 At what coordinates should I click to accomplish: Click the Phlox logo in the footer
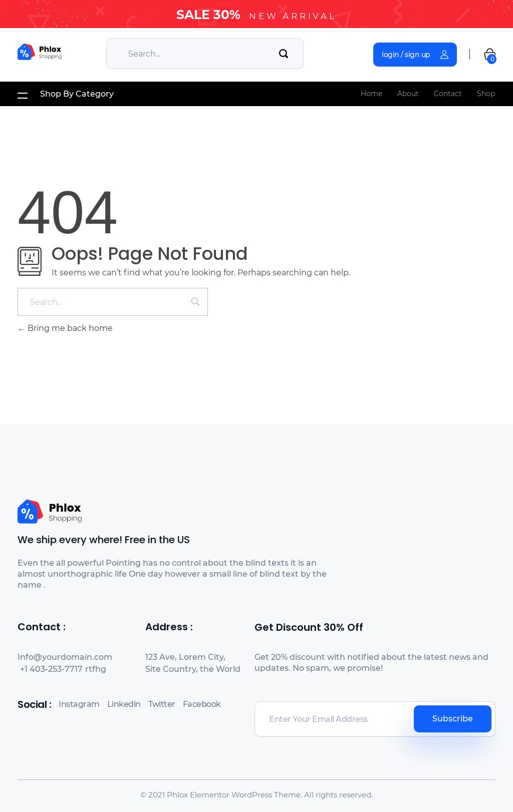(x=50, y=512)
